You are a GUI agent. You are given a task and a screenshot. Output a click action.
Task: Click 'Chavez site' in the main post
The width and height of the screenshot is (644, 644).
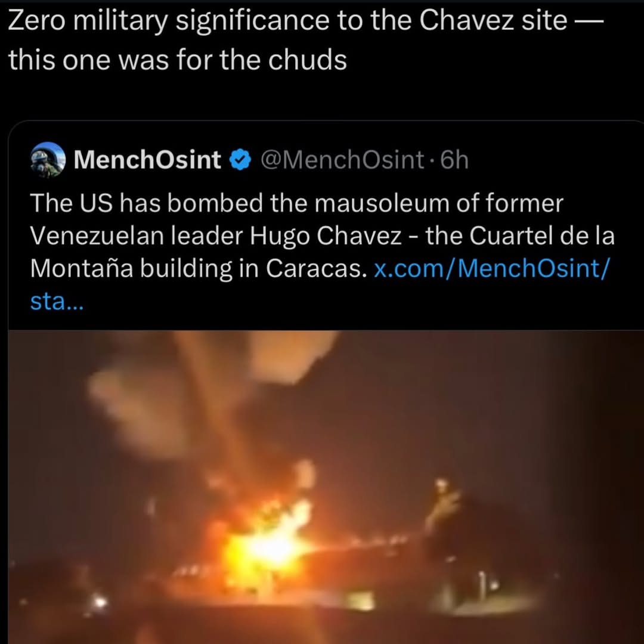click(493, 20)
